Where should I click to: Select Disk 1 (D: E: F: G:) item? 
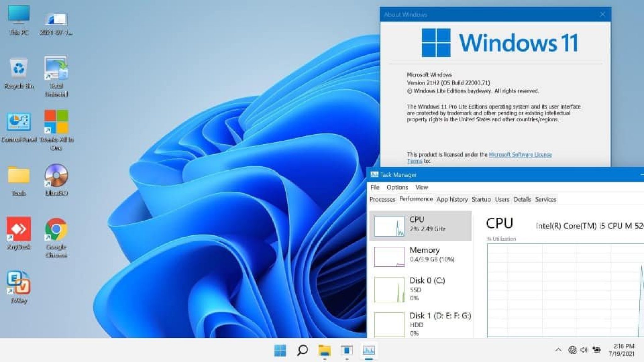pyautogui.click(x=420, y=324)
